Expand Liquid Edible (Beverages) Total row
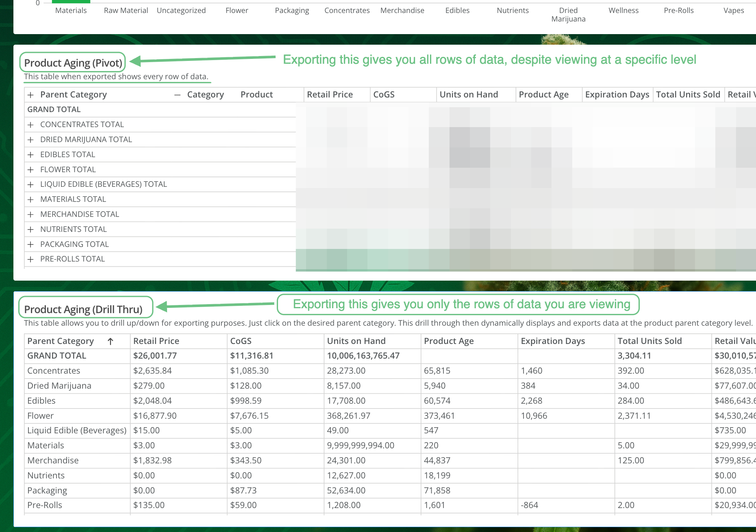Viewport: 756px width, 532px height. tap(30, 184)
